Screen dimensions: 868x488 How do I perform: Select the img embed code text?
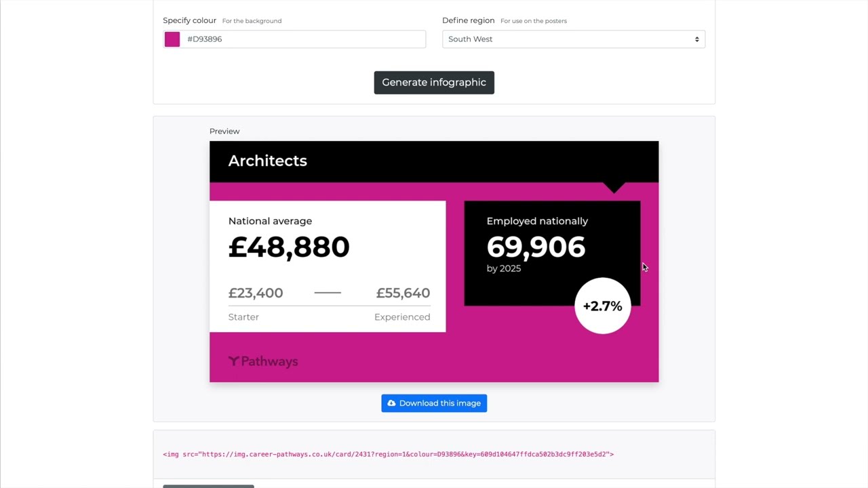(x=388, y=454)
